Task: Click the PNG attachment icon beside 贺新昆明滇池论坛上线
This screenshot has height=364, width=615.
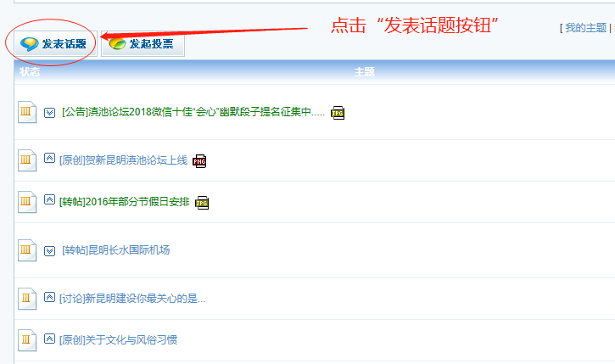Action: (199, 161)
